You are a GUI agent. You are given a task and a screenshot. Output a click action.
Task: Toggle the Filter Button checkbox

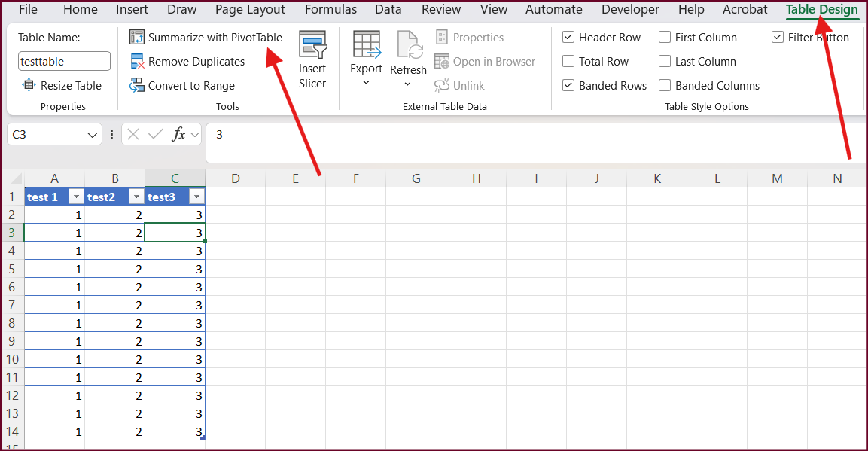click(778, 37)
